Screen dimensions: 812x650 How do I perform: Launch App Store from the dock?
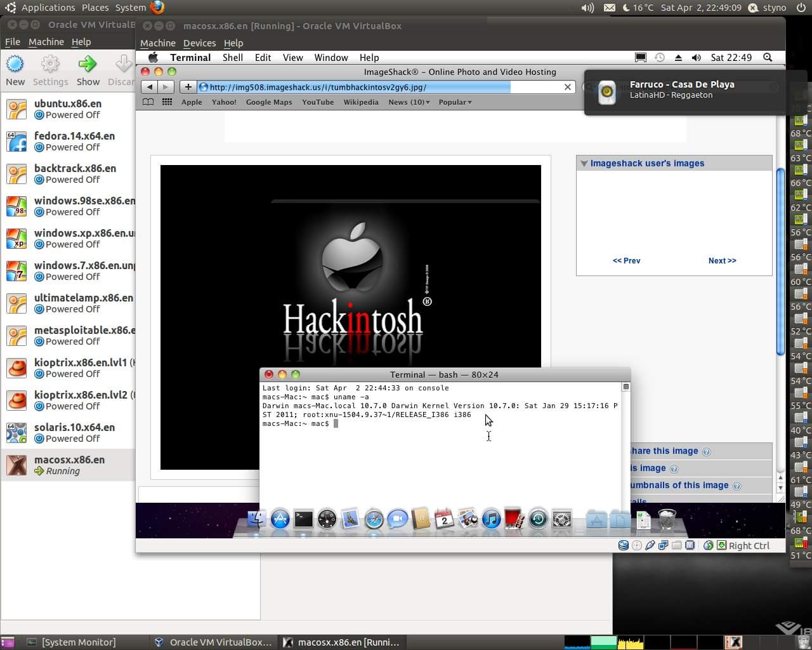(280, 519)
